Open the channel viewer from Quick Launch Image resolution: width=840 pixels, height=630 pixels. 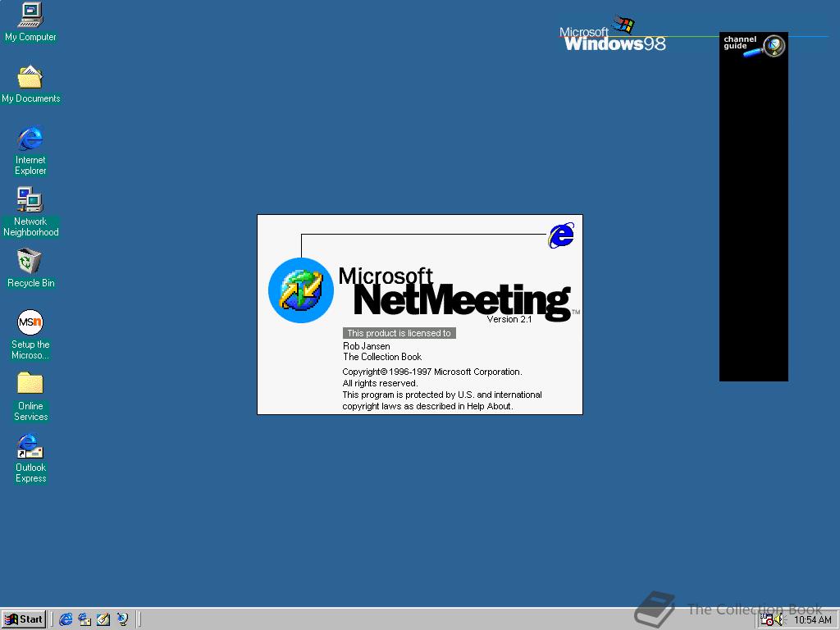122,619
